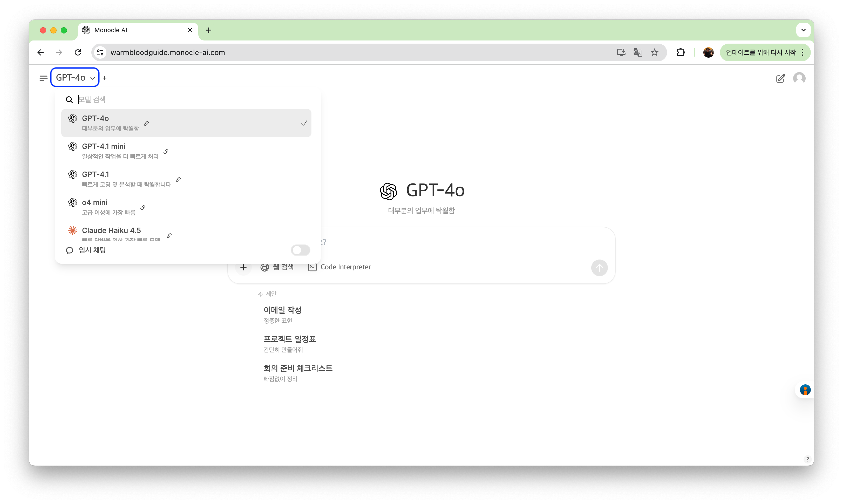
Task: Click the help question mark icon
Action: [x=808, y=459]
